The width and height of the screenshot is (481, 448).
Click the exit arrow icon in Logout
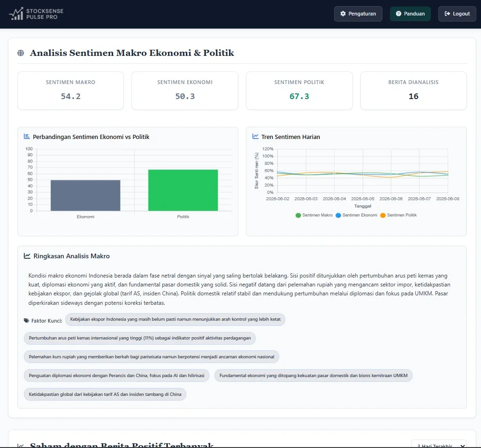point(447,14)
